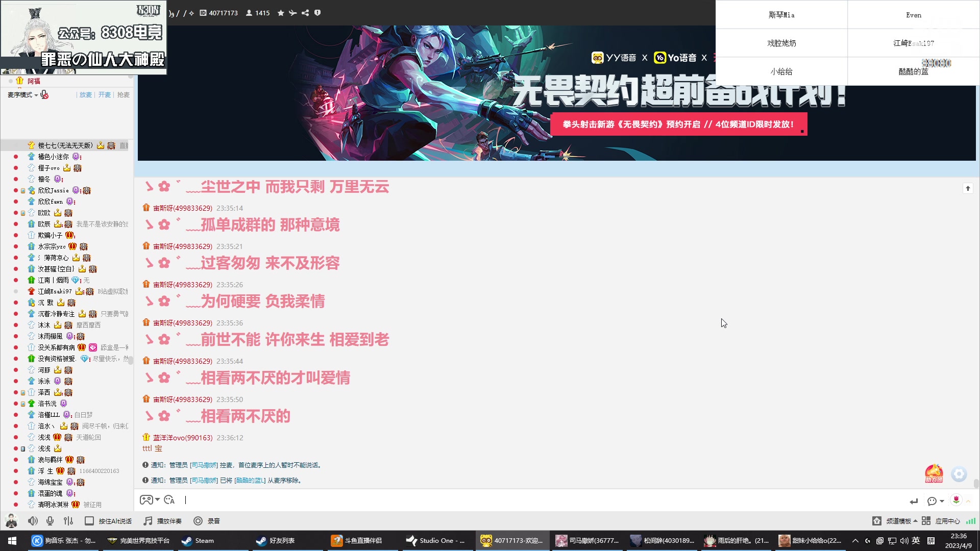Open the 麦序模式 dropdown
The image size is (980, 551).
pos(26,95)
